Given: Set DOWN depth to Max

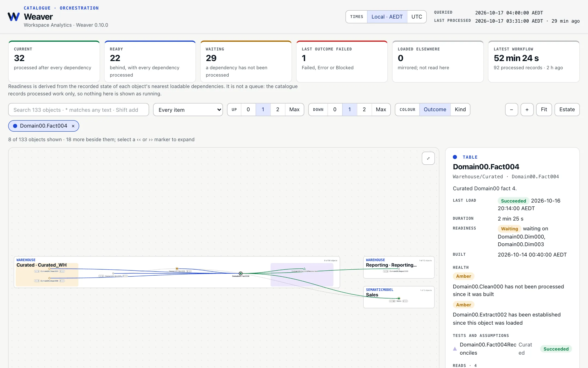Looking at the screenshot, I should tap(381, 110).
